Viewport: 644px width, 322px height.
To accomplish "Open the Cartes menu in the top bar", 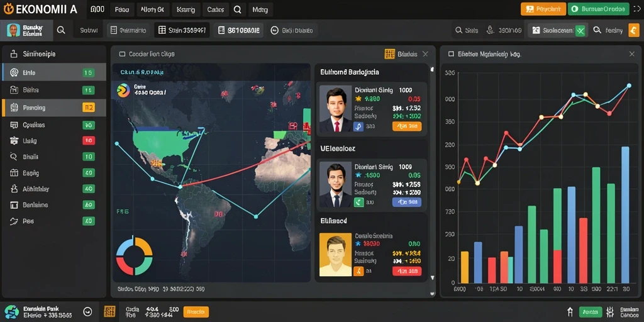I will pos(216,9).
